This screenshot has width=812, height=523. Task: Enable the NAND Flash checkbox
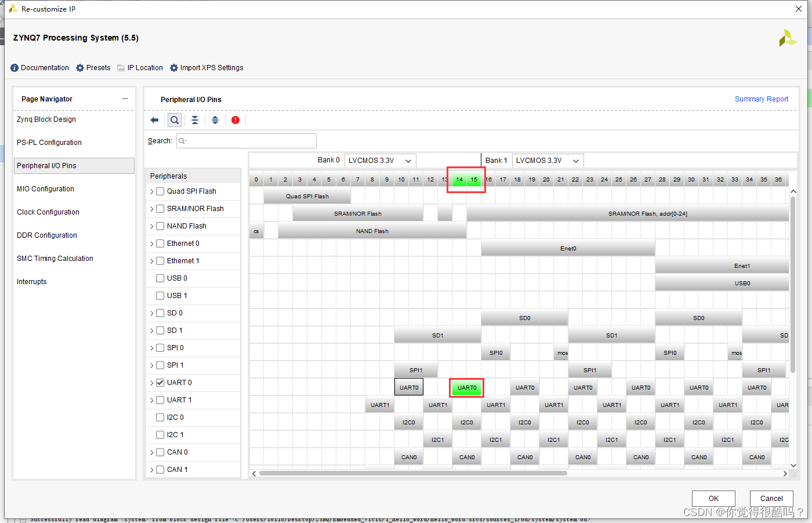pyautogui.click(x=160, y=226)
